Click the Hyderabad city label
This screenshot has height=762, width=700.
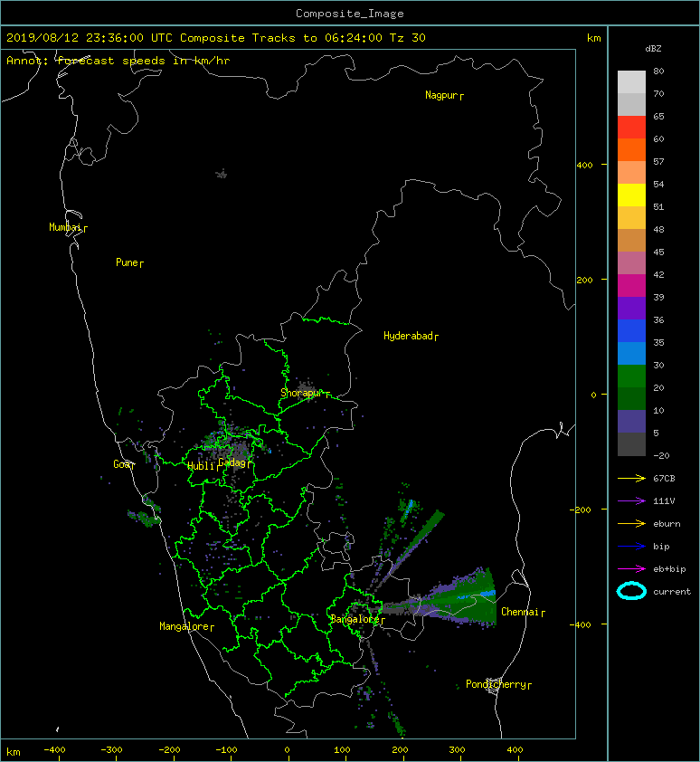(x=408, y=336)
